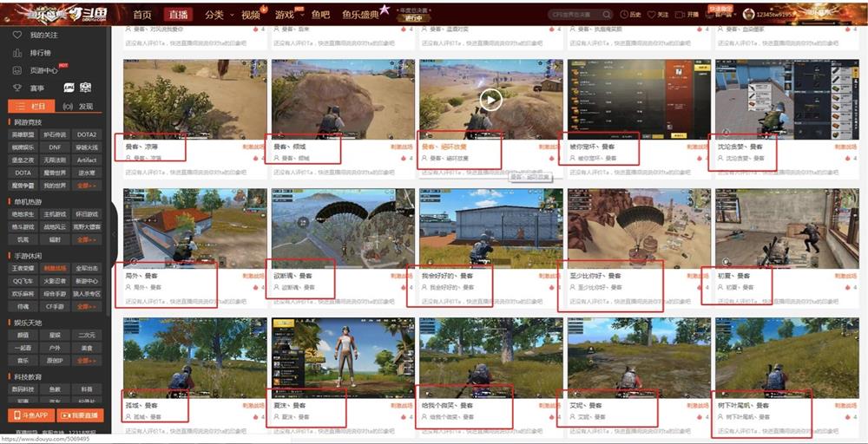Viewport: 868px width, 444px height.
Task: Switch to the 发现 tab
Action: (79, 106)
